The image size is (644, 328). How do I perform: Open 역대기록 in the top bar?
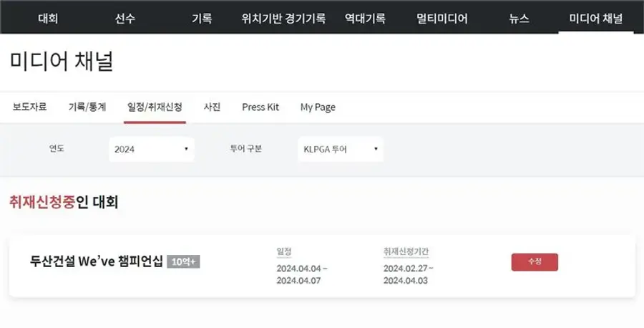pyautogui.click(x=365, y=19)
